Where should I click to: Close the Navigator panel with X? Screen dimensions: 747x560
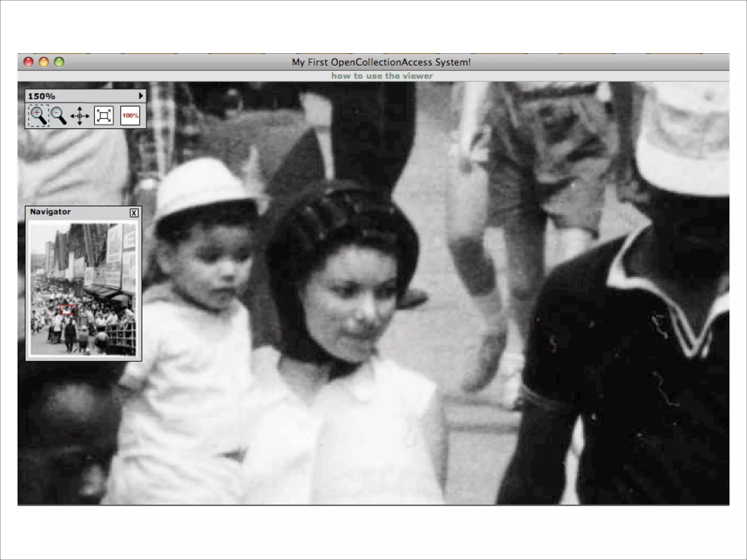click(x=134, y=213)
